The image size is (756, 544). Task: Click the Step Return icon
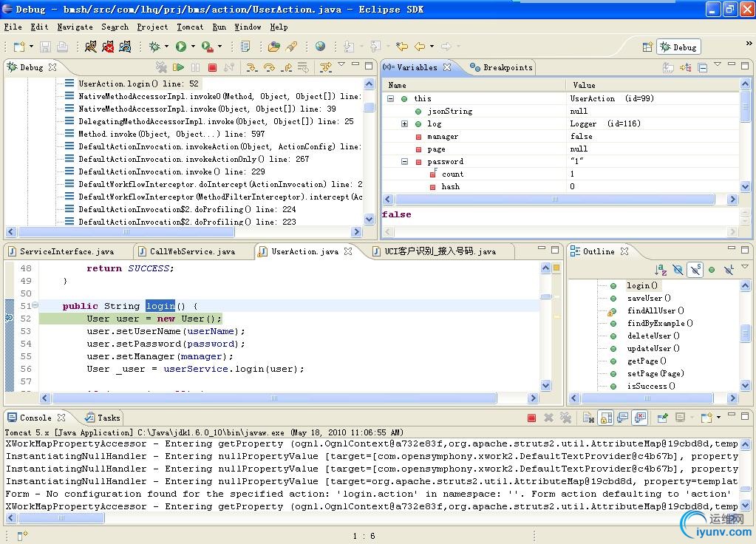[x=287, y=67]
